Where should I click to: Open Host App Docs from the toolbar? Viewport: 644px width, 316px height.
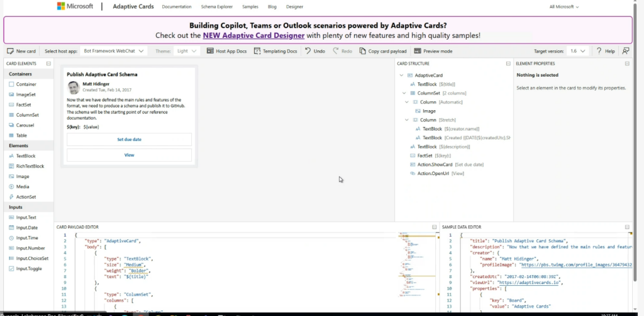tap(226, 52)
